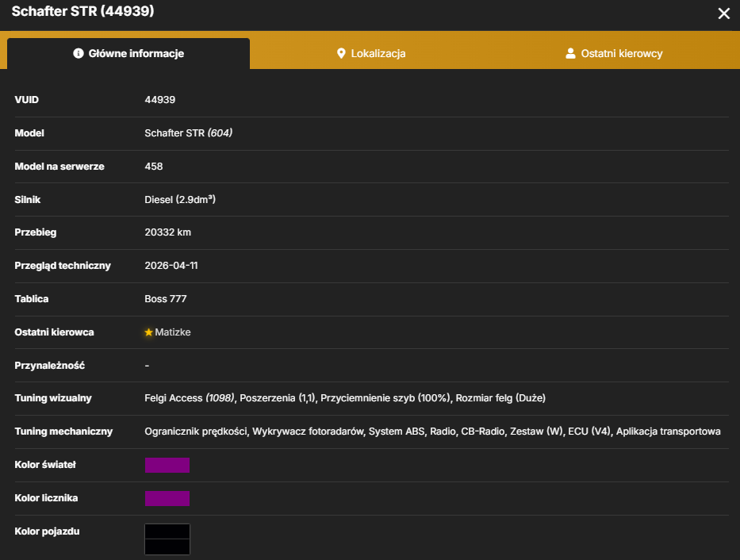Close the Schafter STR vehicle dialog
Screen dimensions: 740x560
pos(723,13)
